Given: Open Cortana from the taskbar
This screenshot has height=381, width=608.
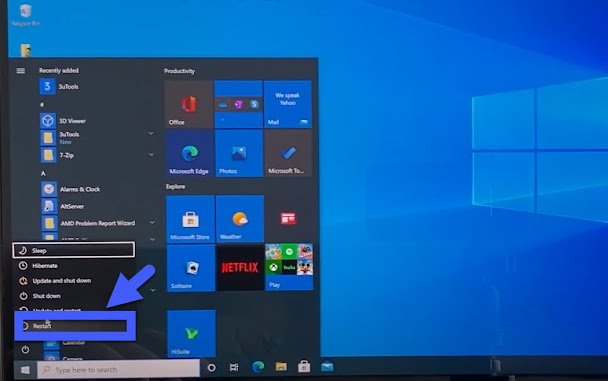Looking at the screenshot, I should 212,367.
